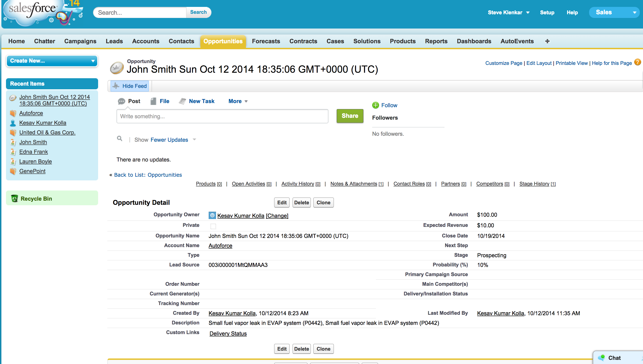
Task: Click the Write something text field
Action: point(222,116)
